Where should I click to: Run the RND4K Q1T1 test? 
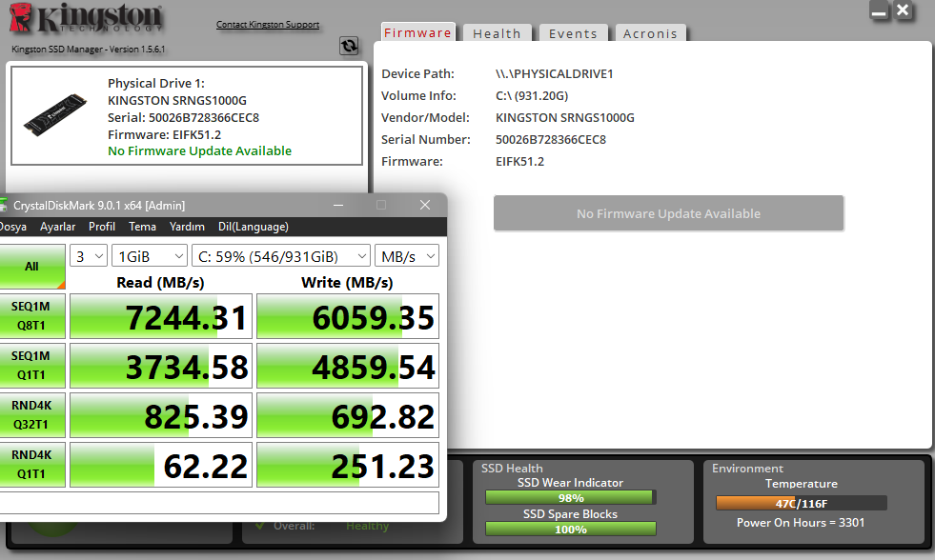(x=31, y=464)
